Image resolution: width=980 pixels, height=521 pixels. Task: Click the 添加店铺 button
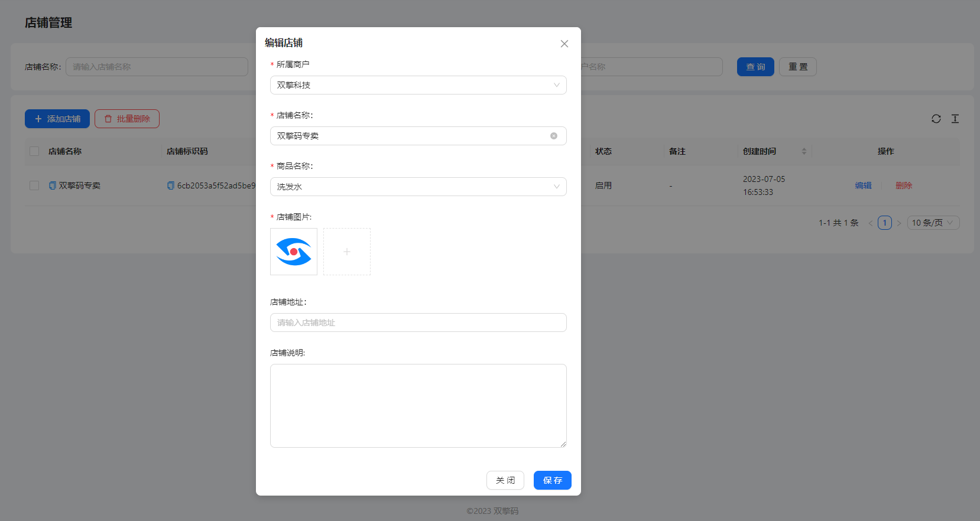click(x=57, y=119)
